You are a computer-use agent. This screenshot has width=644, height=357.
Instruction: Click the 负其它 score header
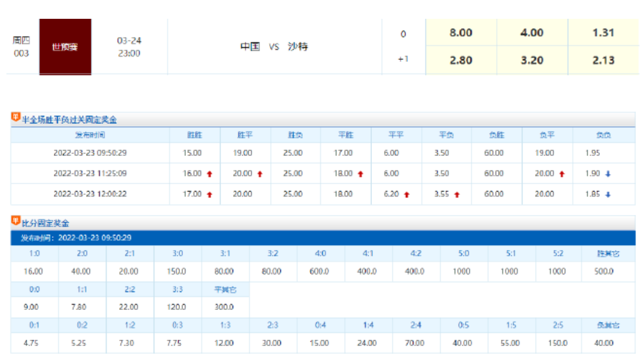point(608,325)
